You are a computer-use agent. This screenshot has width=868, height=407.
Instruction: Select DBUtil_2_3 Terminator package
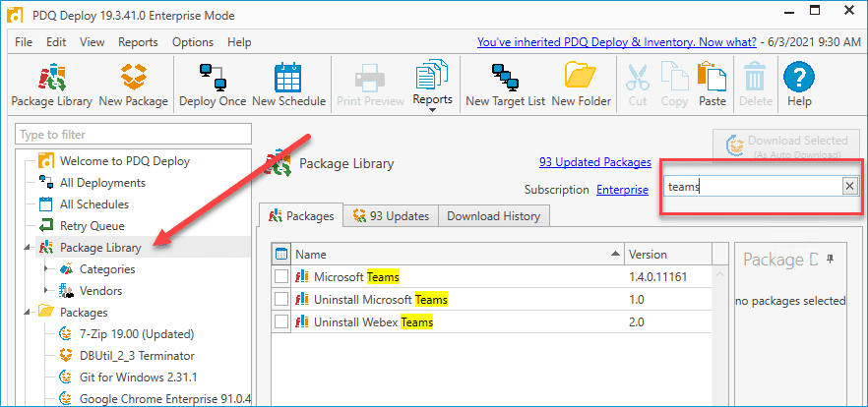[137, 356]
